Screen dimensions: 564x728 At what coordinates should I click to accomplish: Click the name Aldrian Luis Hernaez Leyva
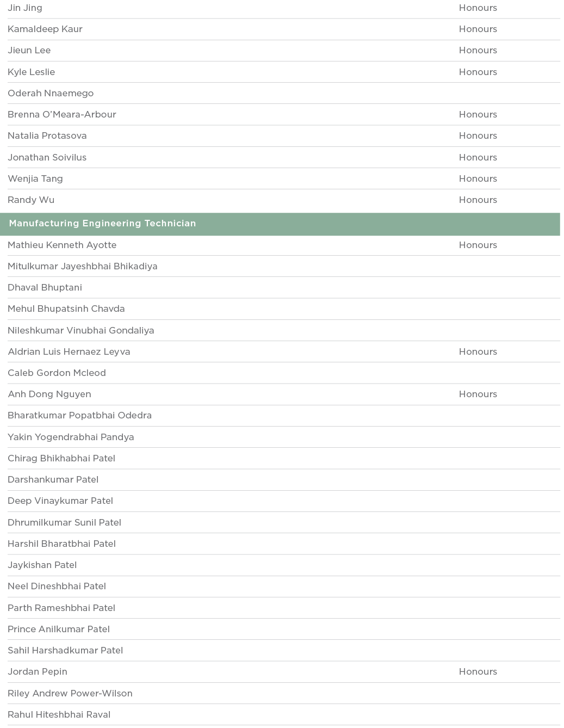pyautogui.click(x=69, y=352)
